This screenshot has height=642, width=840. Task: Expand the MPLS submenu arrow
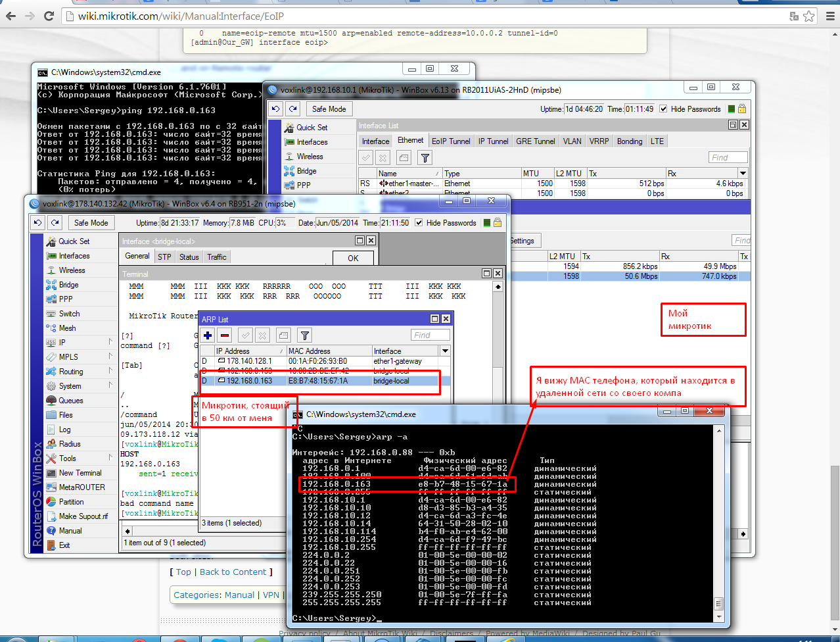(110, 357)
